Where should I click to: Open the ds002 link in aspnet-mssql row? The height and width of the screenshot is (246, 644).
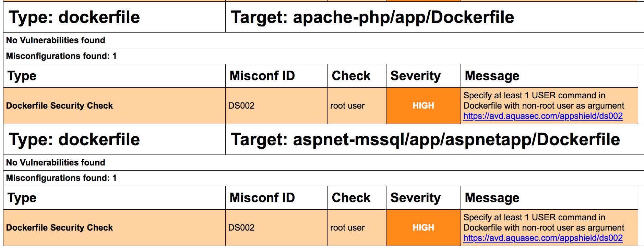(x=543, y=238)
